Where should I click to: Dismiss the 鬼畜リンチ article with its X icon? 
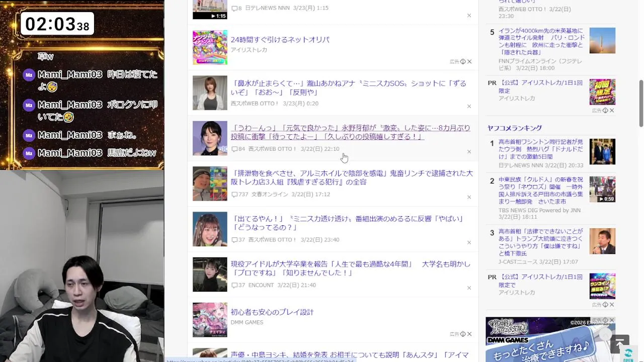pyautogui.click(x=469, y=197)
